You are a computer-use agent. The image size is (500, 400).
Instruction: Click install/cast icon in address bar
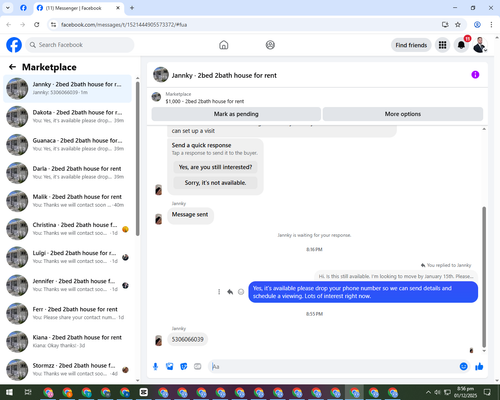[x=445, y=25]
